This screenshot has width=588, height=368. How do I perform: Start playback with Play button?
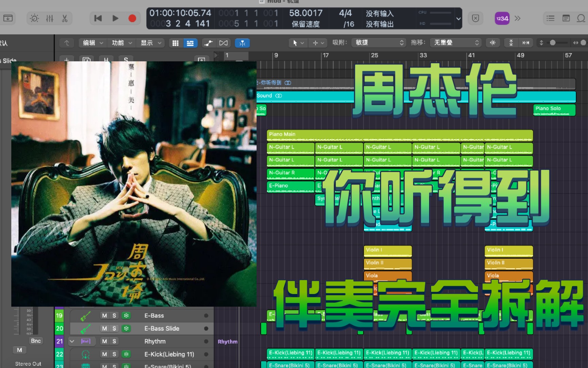coord(115,18)
